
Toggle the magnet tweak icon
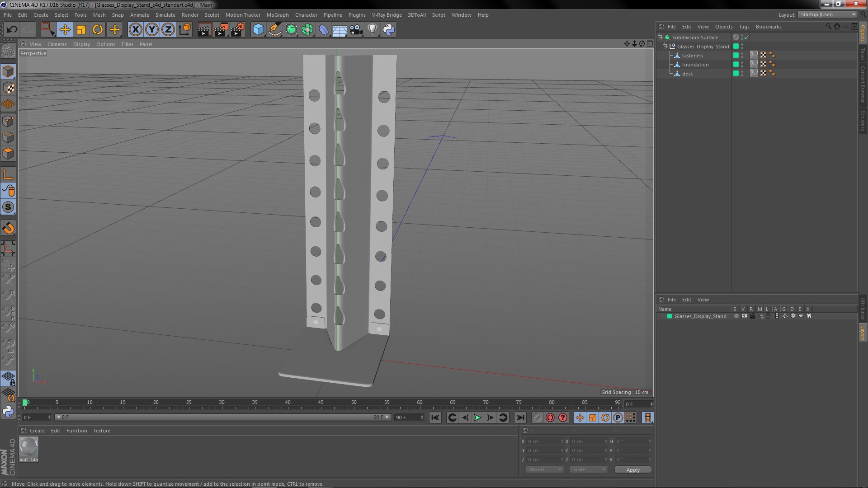[x=8, y=228]
